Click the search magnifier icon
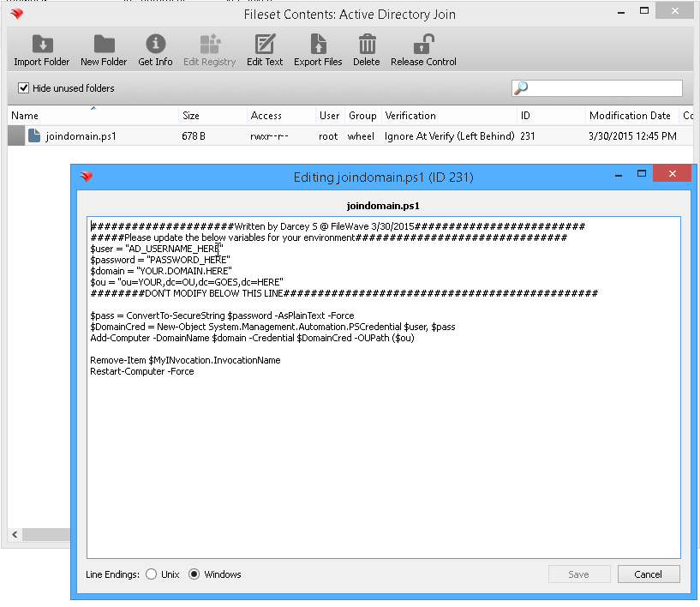This screenshot has height=607, width=700. pyautogui.click(x=521, y=88)
